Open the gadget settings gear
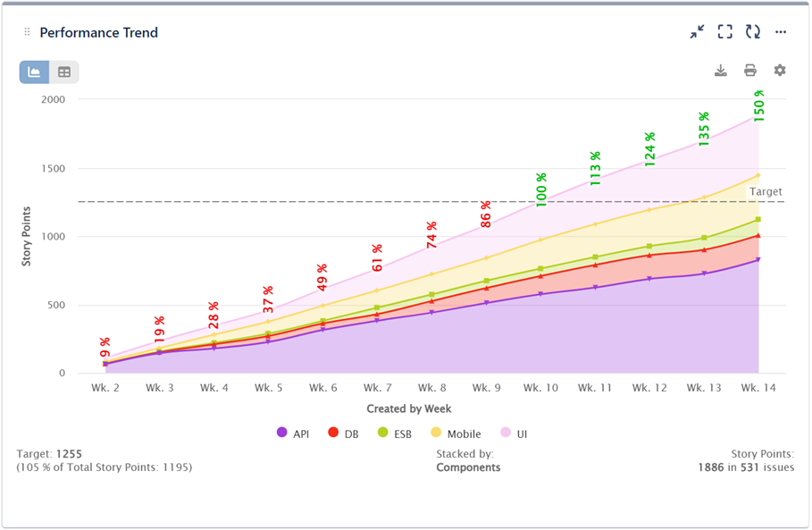This screenshot has height=530, width=812. [779, 69]
